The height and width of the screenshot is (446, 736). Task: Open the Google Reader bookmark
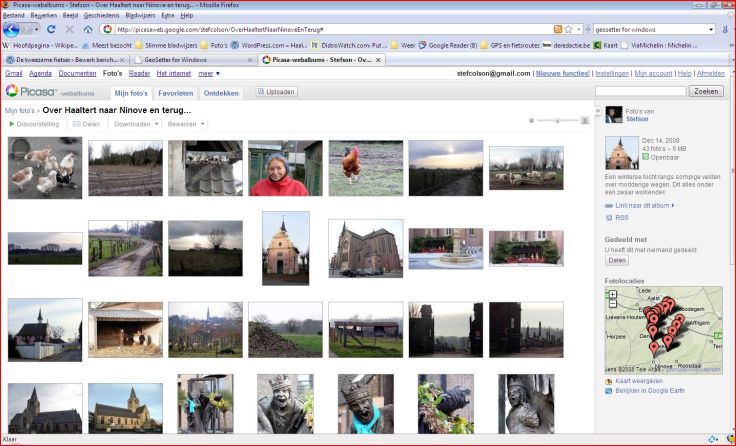448,46
